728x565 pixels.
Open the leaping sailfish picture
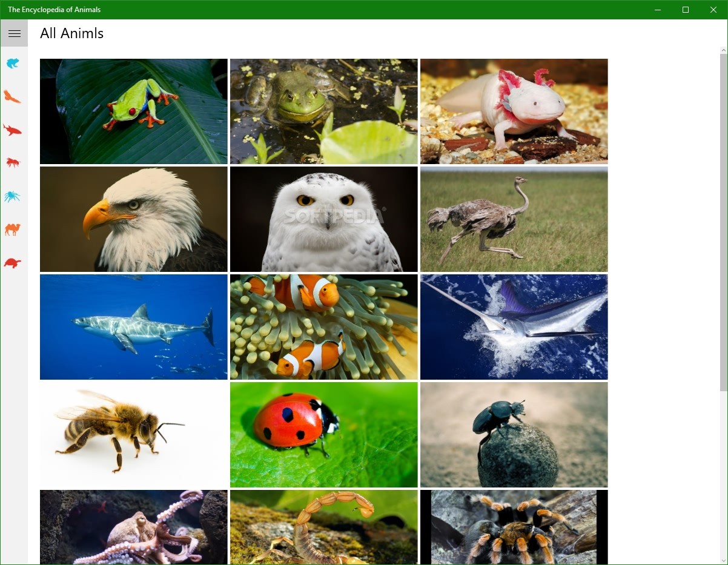pyautogui.click(x=514, y=327)
